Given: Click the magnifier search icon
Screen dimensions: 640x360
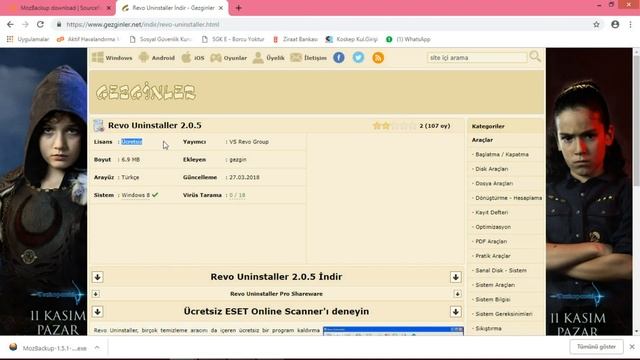Looking at the screenshot, I should pos(535,57).
